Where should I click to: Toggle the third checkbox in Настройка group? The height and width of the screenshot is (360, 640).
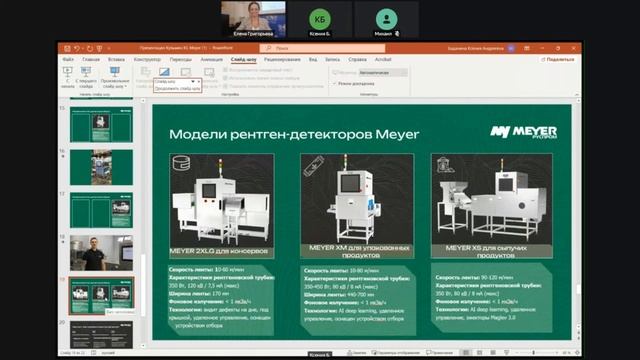click(225, 86)
